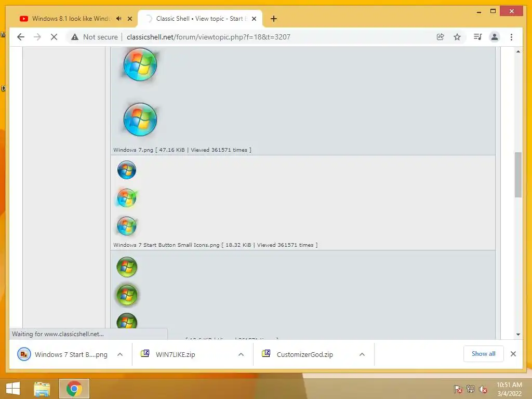
Task: Click the third small blue start orb
Action: tap(127, 226)
